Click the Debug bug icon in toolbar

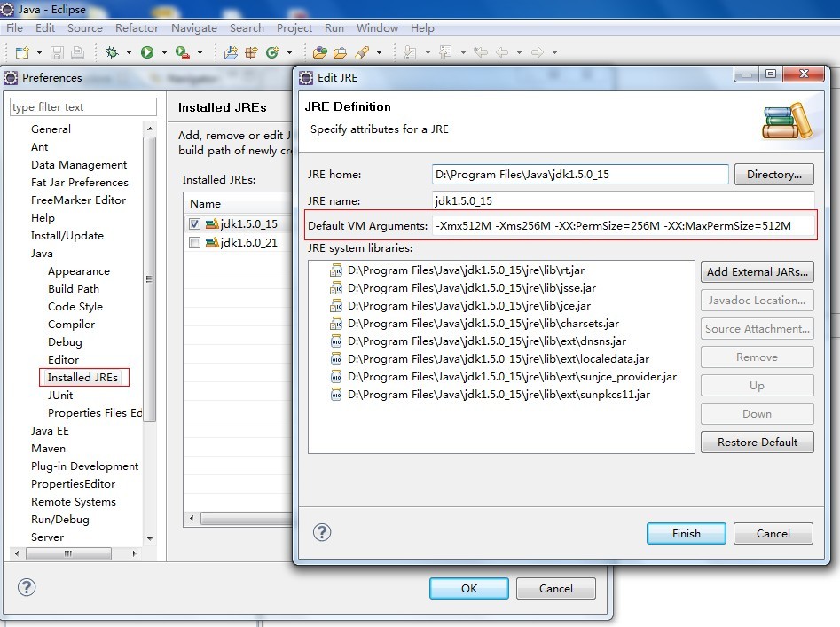[x=112, y=52]
